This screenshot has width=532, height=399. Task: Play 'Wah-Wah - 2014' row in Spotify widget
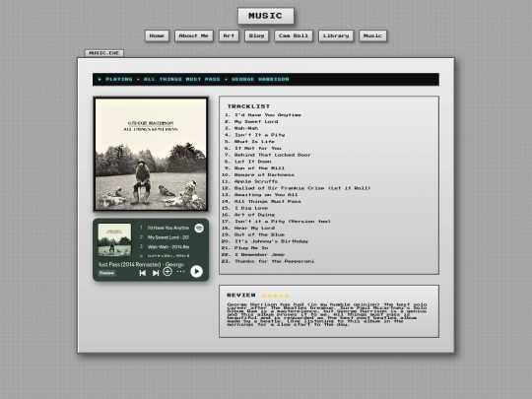pyautogui.click(x=165, y=247)
